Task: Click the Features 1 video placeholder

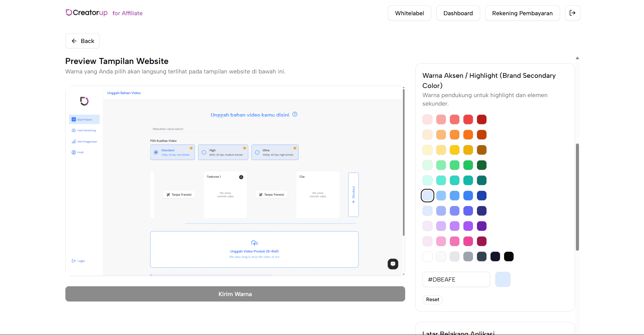Action: [x=225, y=195]
